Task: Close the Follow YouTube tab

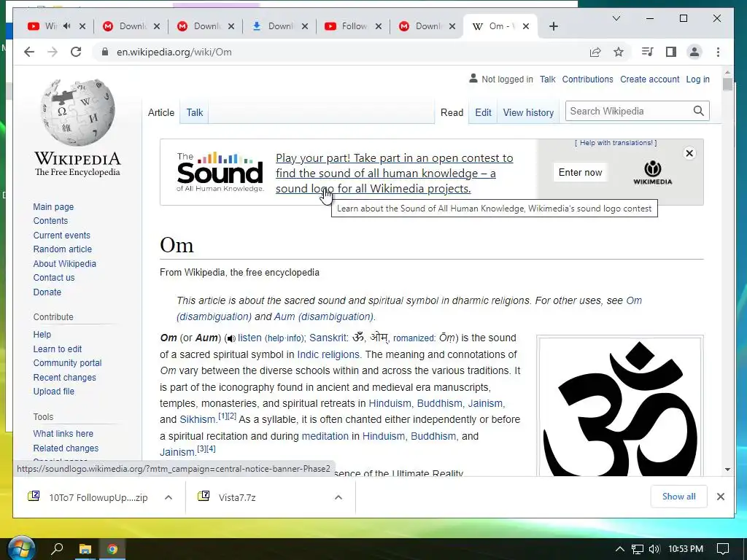Action: 379,26
